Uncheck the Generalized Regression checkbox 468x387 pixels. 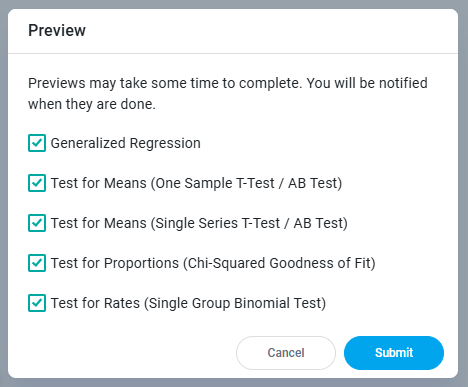point(37,143)
